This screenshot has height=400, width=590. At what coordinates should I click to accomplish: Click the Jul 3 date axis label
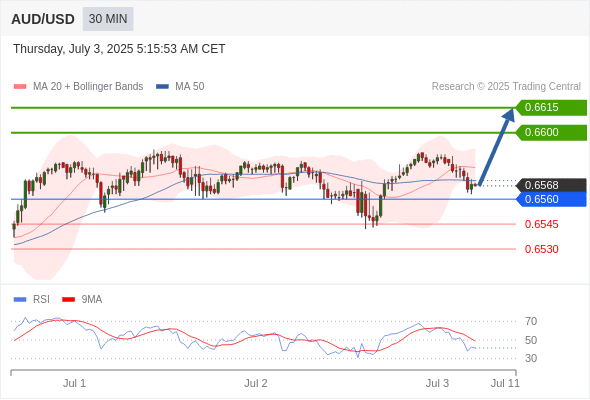(x=437, y=383)
